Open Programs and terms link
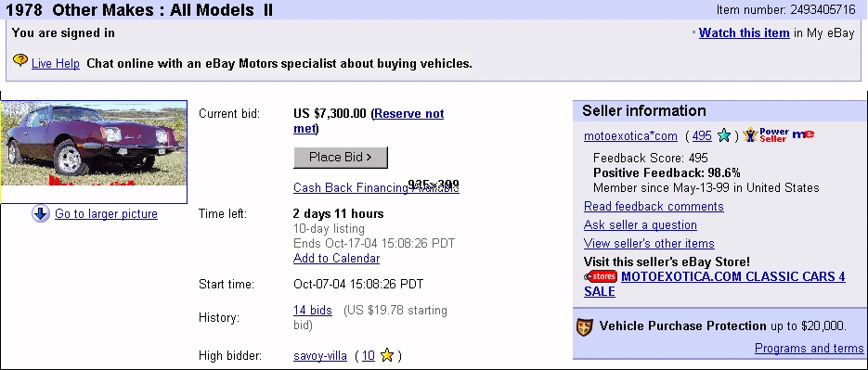Screen dimensions: 868x370 [809, 349]
